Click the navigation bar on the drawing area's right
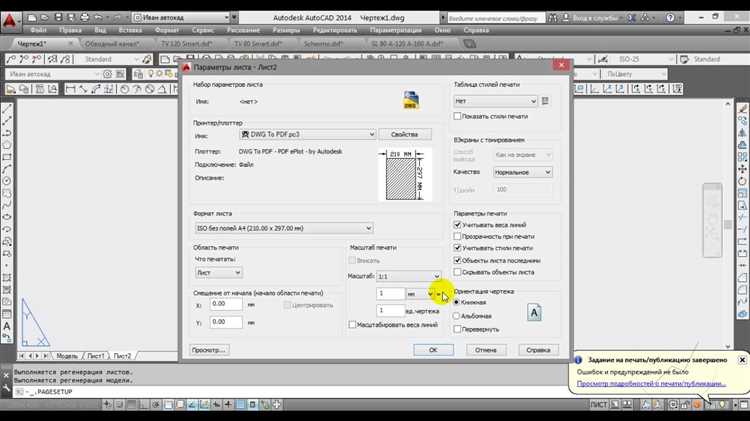The image size is (750, 421). (712, 220)
